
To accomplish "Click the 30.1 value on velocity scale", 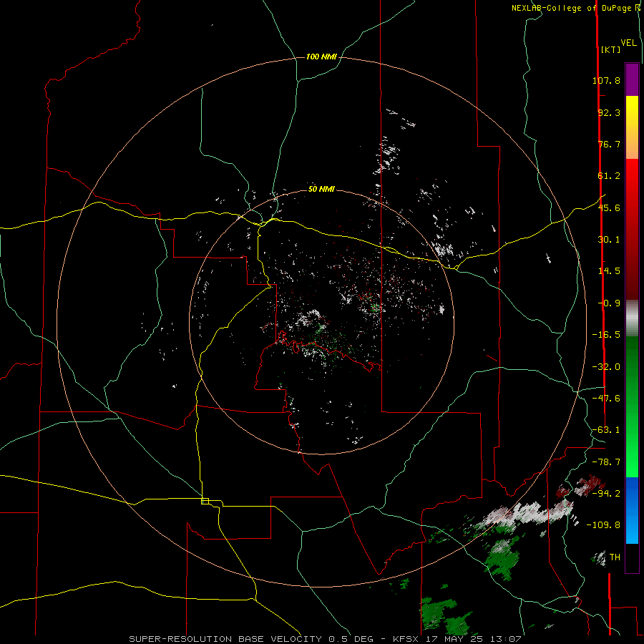I will [x=609, y=240].
